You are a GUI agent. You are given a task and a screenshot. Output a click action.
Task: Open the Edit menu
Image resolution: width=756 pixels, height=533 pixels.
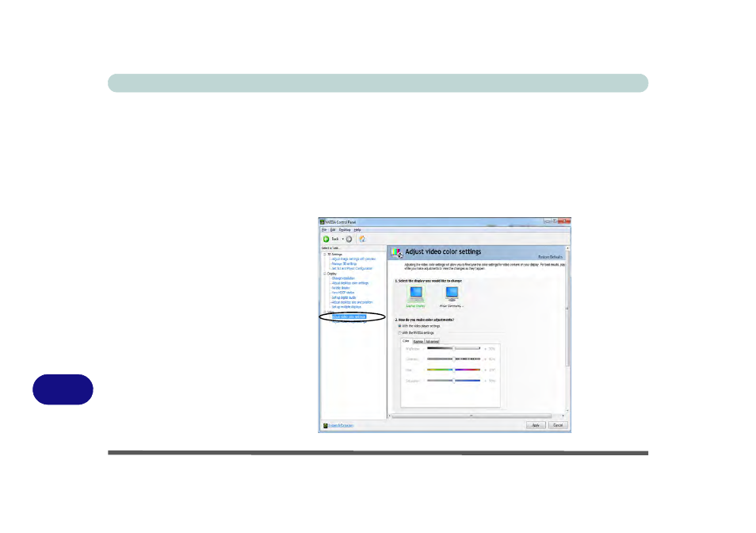tap(333, 230)
